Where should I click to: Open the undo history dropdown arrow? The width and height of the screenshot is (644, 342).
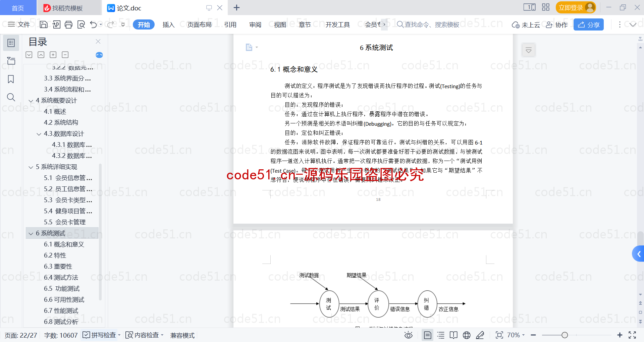click(x=101, y=24)
